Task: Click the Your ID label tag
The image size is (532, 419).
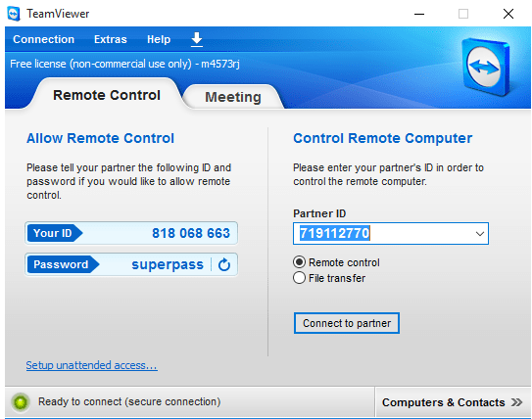Action: [x=55, y=233]
